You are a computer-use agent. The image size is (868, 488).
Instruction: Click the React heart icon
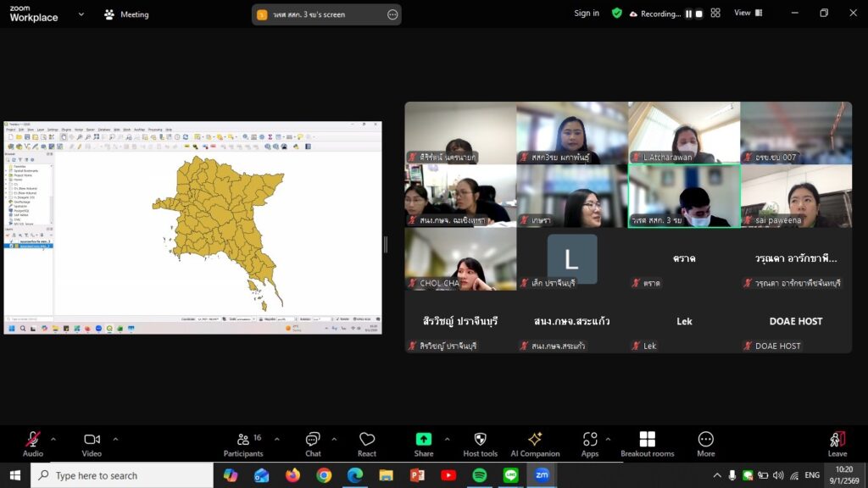[x=367, y=443]
